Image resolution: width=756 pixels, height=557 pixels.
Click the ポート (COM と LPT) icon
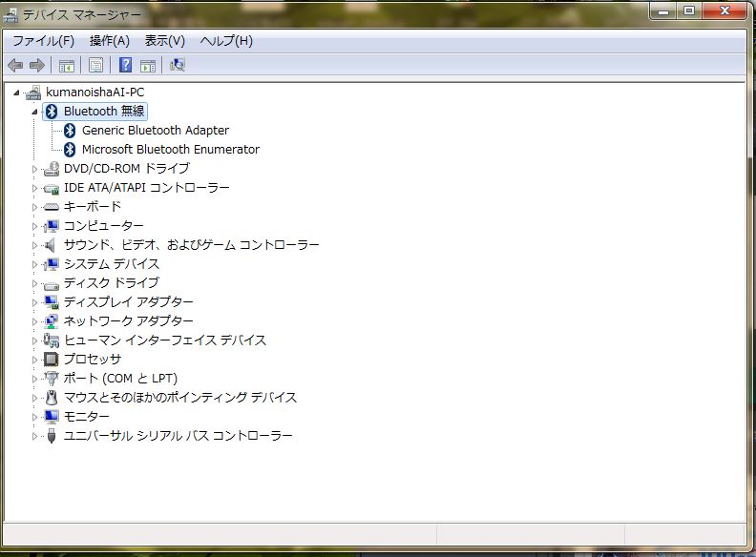[52, 379]
